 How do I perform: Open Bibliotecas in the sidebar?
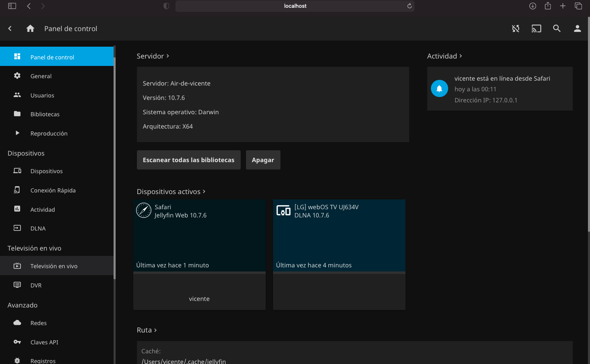click(45, 114)
